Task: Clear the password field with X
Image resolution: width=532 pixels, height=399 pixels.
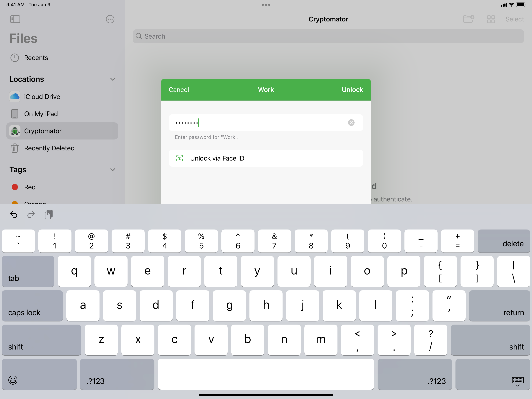Action: [351, 123]
